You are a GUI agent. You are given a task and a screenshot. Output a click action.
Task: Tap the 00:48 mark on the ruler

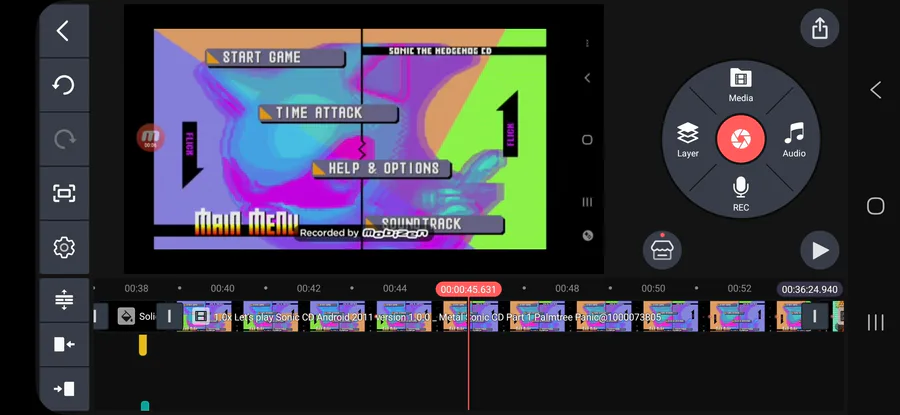click(x=567, y=289)
